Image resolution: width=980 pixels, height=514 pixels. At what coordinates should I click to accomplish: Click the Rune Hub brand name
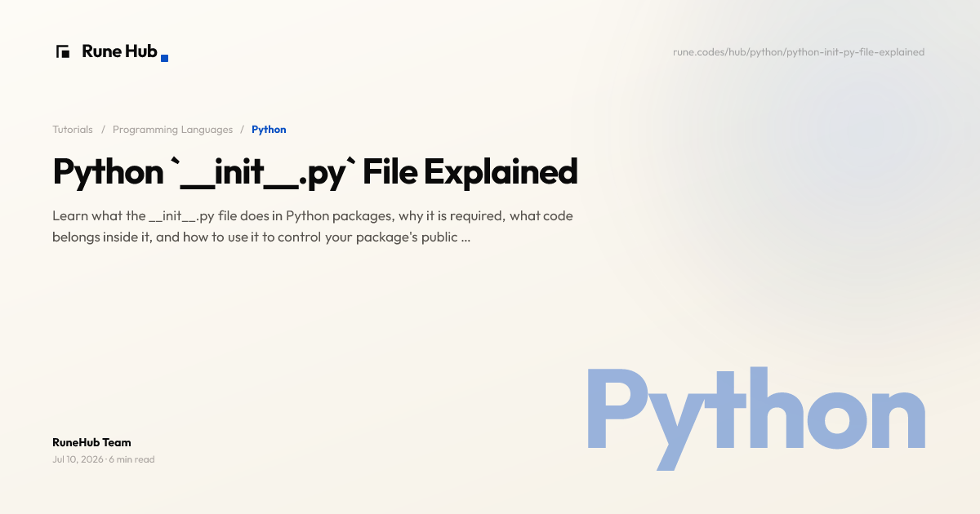(119, 51)
